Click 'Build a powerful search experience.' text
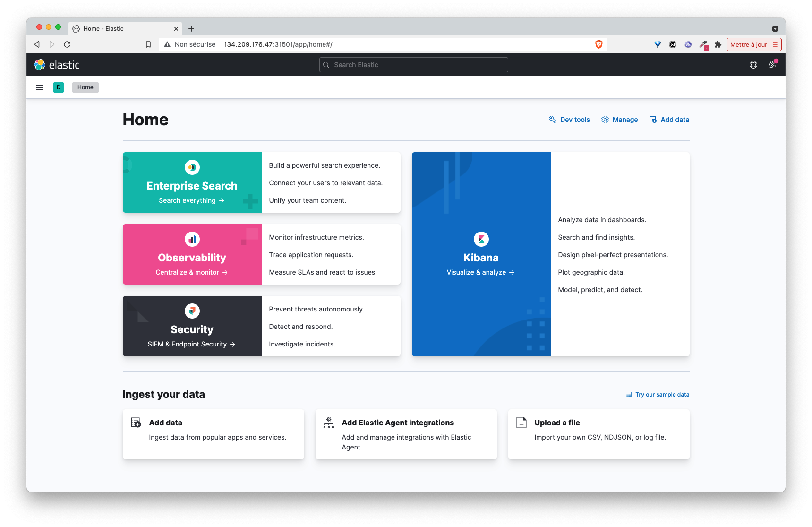Image resolution: width=812 pixels, height=527 pixels. coord(325,165)
